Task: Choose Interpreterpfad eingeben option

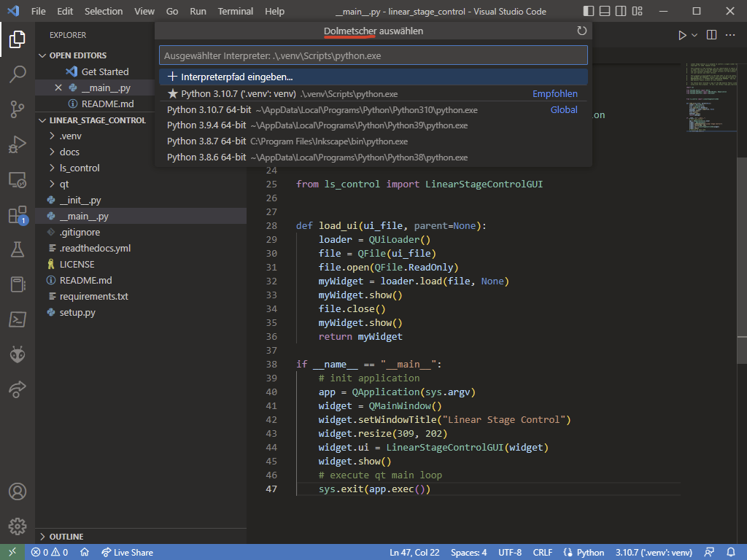Action: point(373,77)
